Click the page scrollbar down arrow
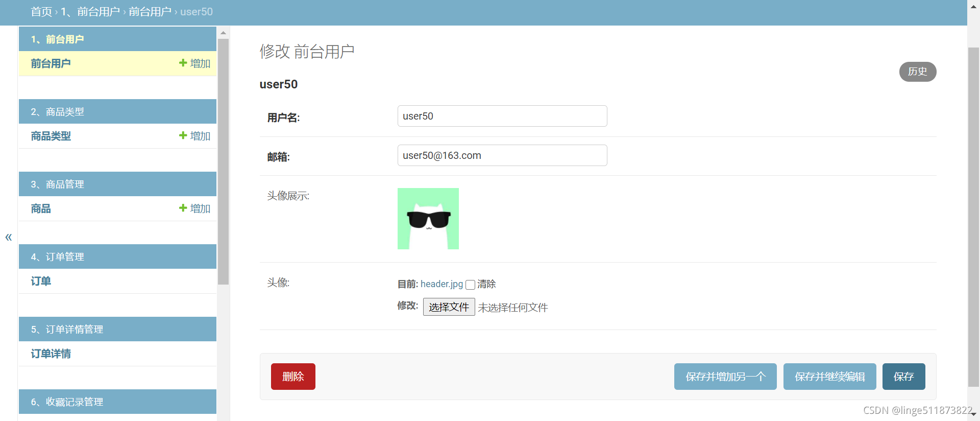980x421 pixels. [x=973, y=415]
